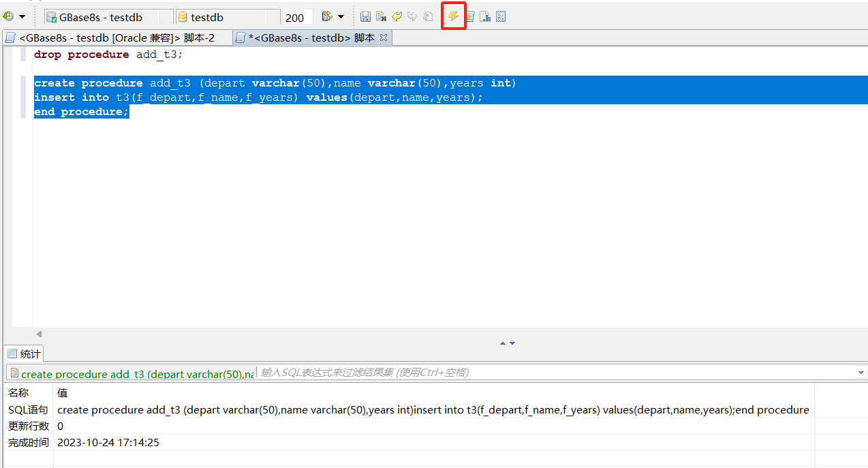This screenshot has width=868, height=468.
Task: Expand the transaction mode dropdown arrow
Action: coord(341,16)
